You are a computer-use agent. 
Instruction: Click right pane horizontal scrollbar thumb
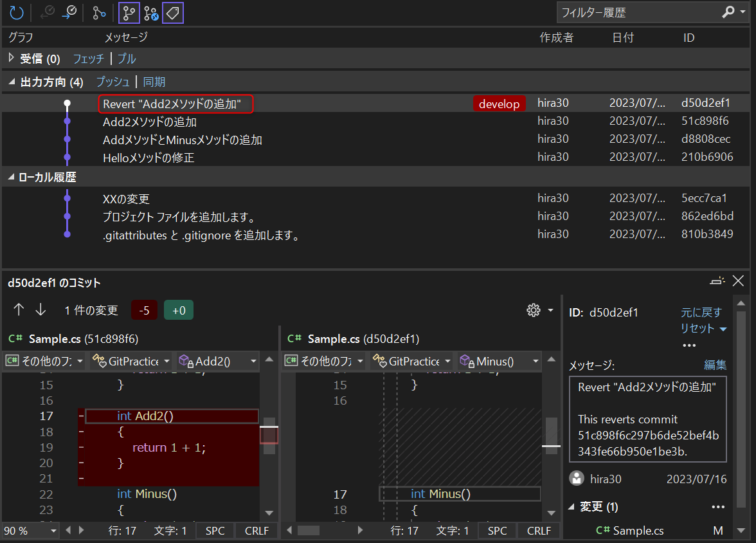(x=308, y=530)
